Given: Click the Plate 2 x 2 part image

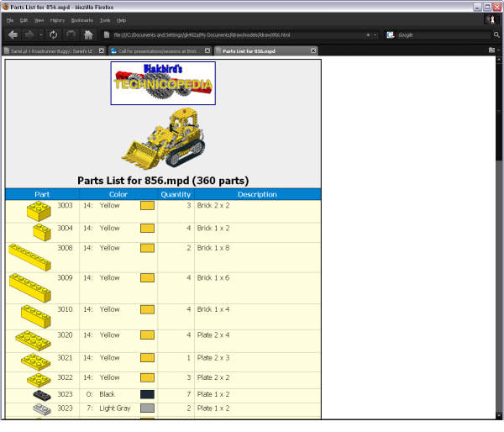Looking at the screenshot, I should [x=39, y=380].
